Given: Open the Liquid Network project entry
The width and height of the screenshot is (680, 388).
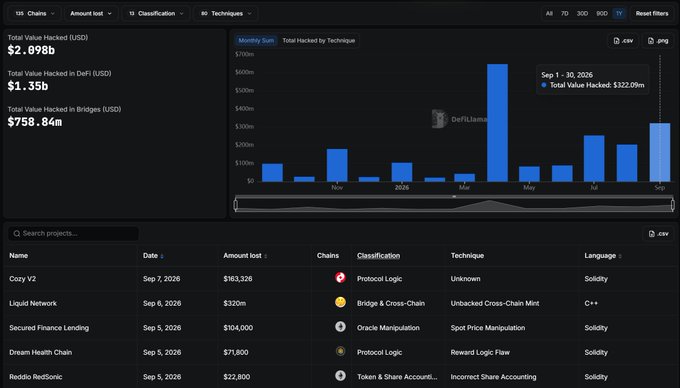Looking at the screenshot, I should (33, 303).
